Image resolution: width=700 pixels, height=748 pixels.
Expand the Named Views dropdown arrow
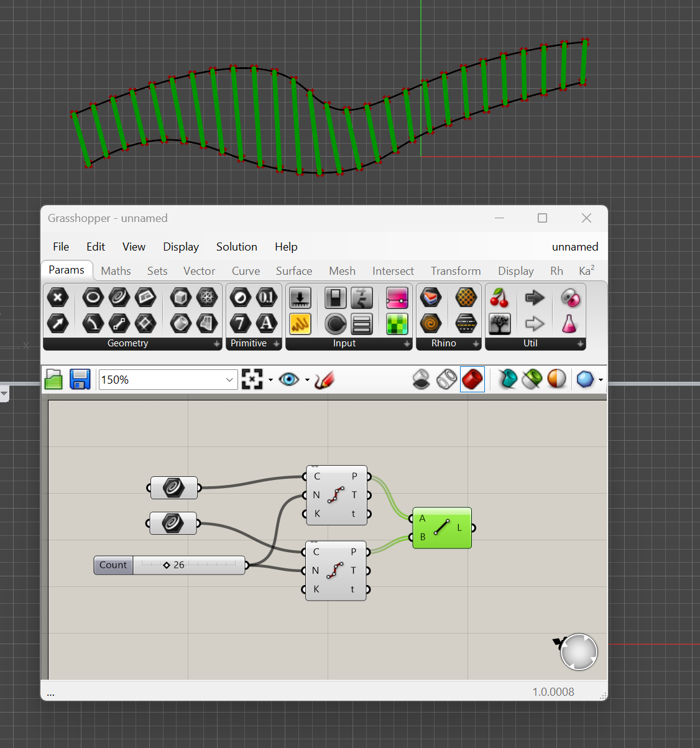point(307,380)
